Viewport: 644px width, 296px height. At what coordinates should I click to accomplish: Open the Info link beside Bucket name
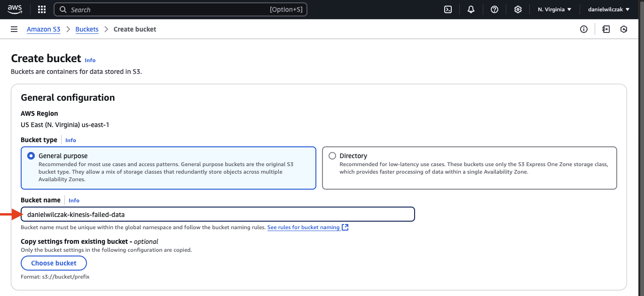coord(74,200)
